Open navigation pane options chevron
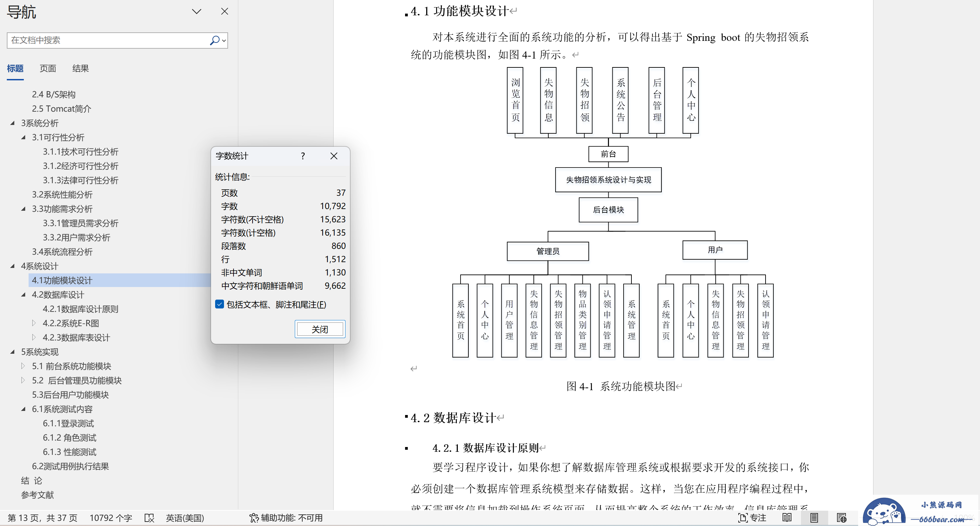This screenshot has width=980, height=526. [x=196, y=12]
